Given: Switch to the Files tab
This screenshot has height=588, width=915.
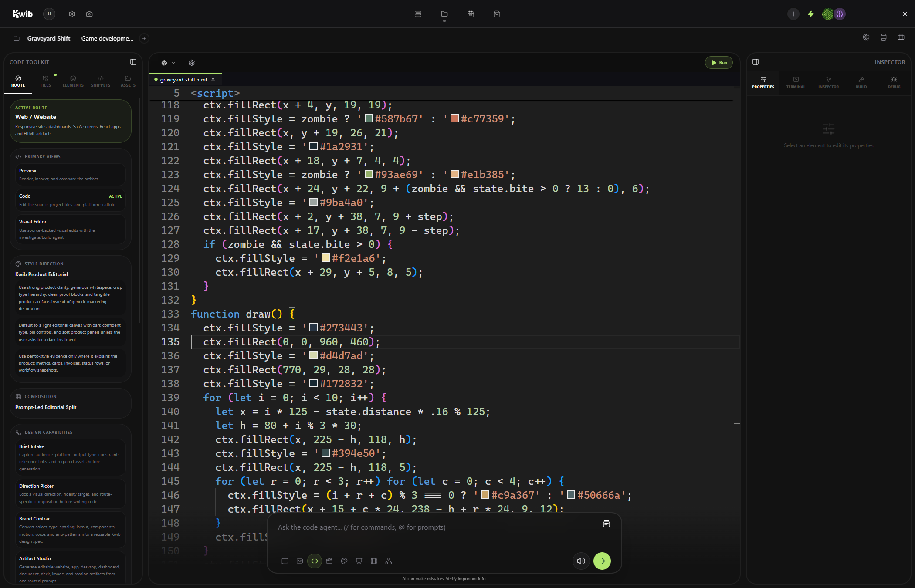Looking at the screenshot, I should [46, 81].
